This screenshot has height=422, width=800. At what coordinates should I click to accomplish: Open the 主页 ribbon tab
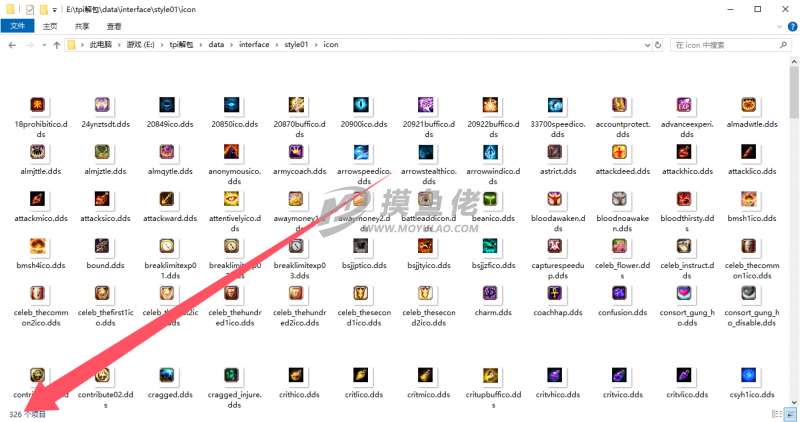50,26
